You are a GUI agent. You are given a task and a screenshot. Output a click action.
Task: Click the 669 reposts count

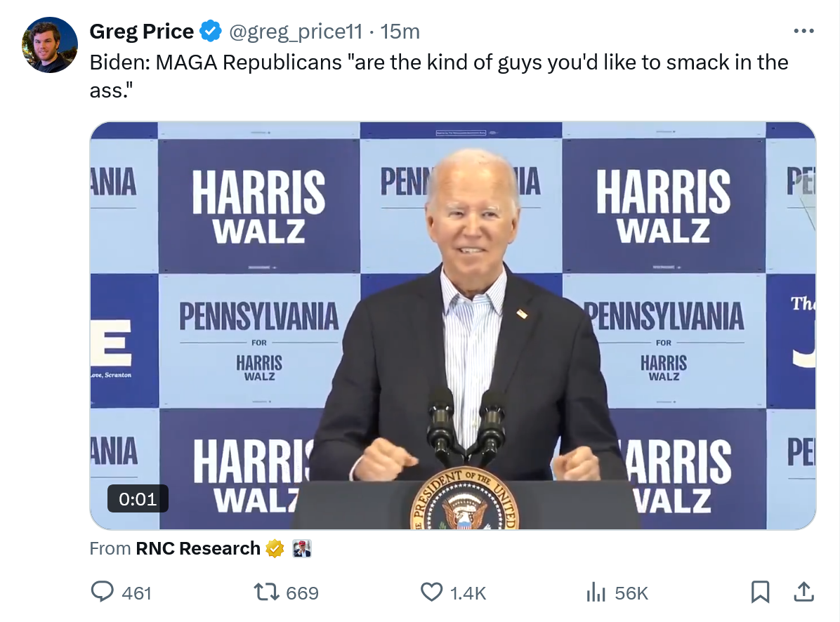pyautogui.click(x=303, y=593)
